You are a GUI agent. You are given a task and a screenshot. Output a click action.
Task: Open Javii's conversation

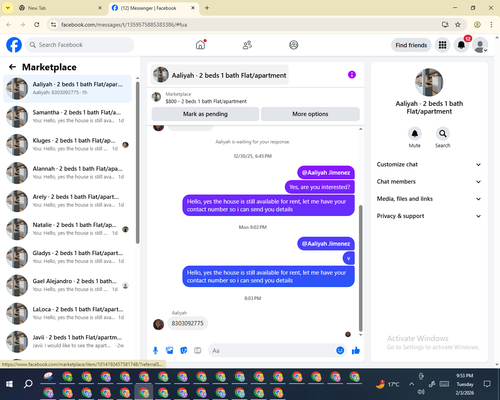pos(68,342)
